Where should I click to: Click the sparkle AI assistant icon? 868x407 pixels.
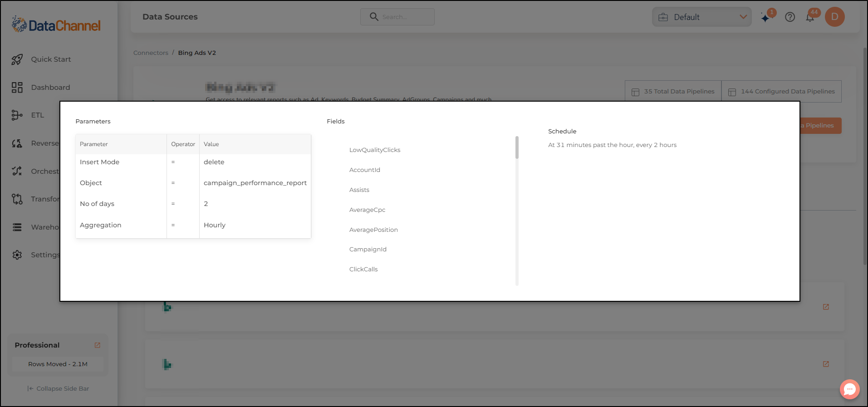coord(766,18)
